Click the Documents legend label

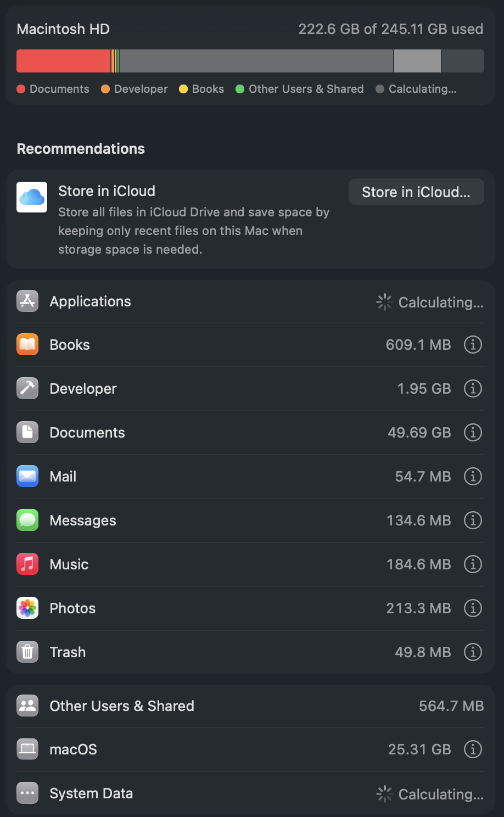59,89
